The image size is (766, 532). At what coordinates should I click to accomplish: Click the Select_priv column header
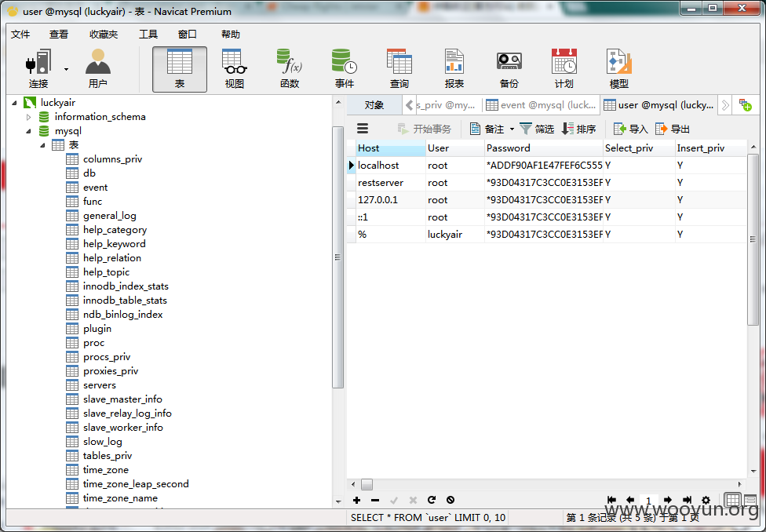639,148
